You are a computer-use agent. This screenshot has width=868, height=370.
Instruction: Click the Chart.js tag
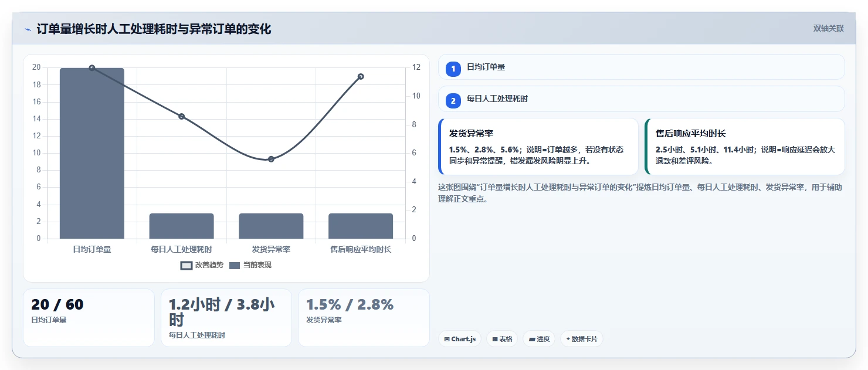(460, 339)
